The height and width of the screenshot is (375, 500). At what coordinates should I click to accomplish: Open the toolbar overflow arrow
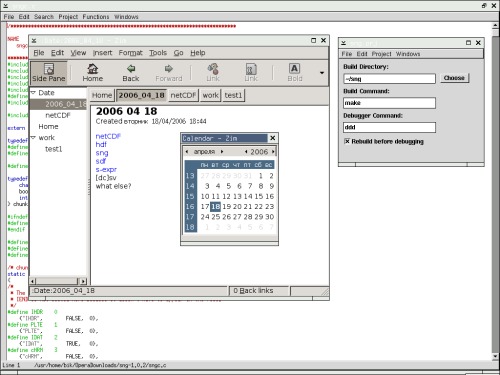click(x=322, y=73)
